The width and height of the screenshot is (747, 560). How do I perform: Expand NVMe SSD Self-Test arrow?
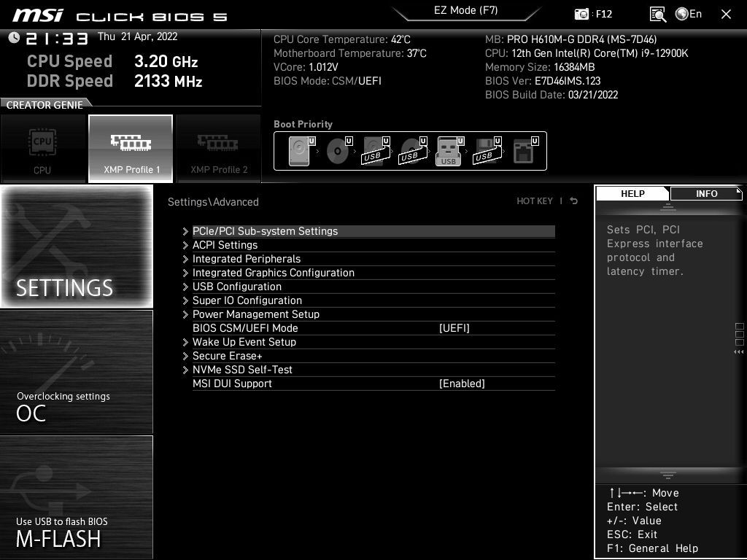tap(185, 370)
